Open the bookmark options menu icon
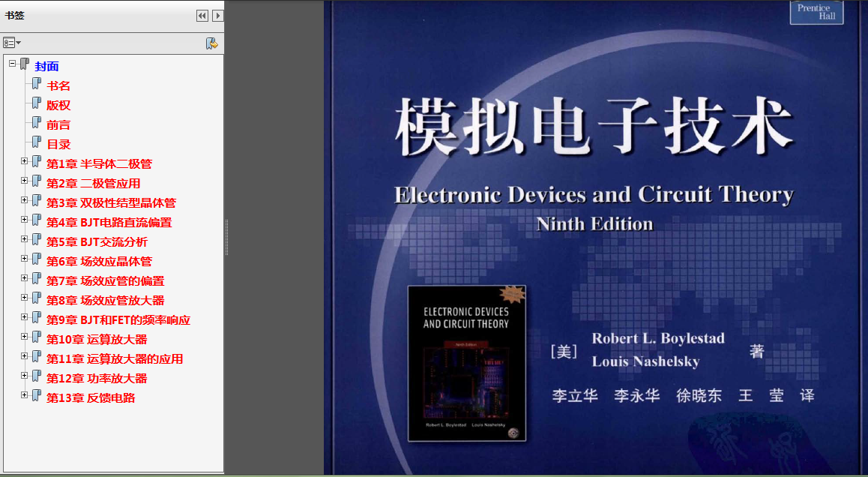 (12, 43)
